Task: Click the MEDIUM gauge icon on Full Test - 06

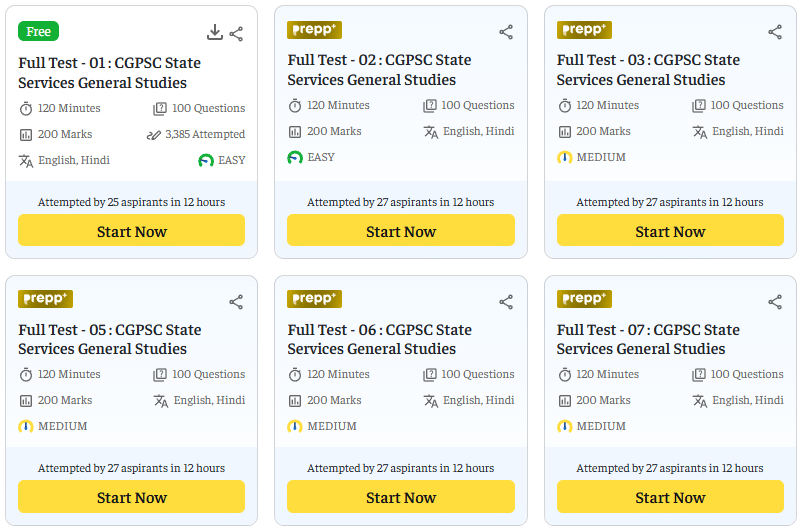Action: [x=294, y=426]
